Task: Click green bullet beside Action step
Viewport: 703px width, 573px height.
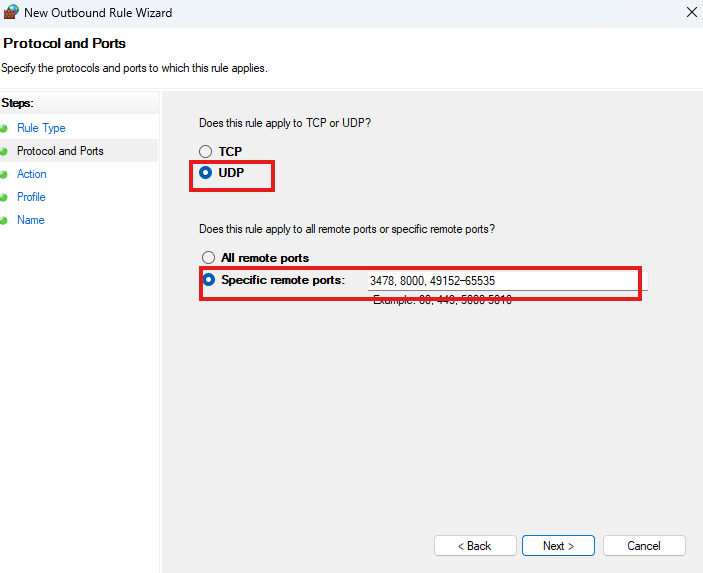Action: (4, 175)
